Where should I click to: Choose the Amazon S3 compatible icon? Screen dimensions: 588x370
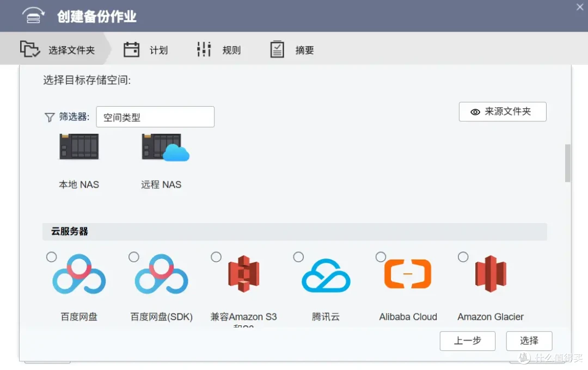tap(244, 274)
